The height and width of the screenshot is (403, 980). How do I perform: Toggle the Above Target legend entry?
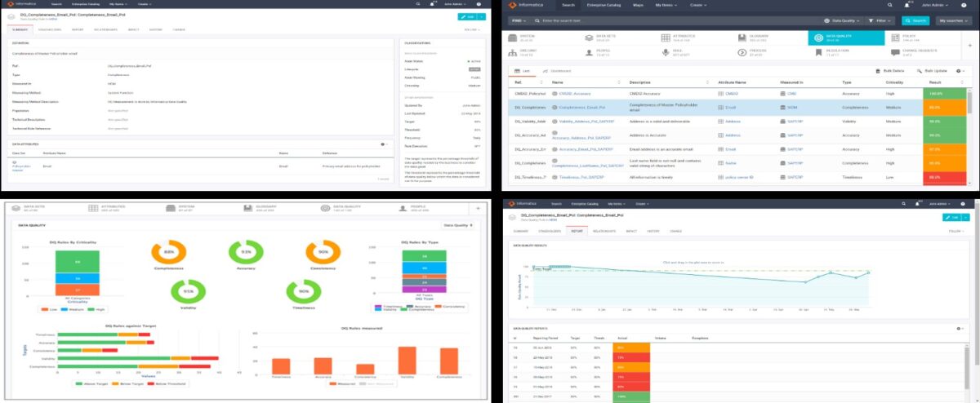91,383
